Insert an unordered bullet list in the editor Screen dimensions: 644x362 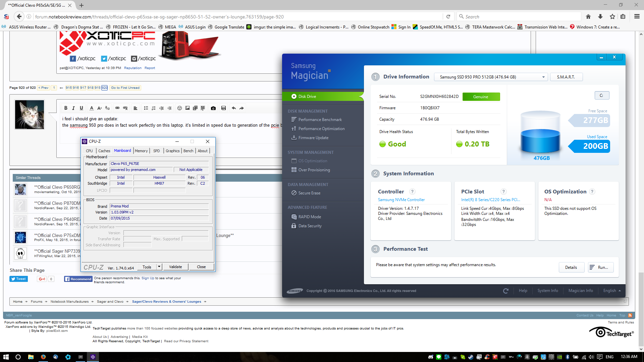pyautogui.click(x=146, y=108)
